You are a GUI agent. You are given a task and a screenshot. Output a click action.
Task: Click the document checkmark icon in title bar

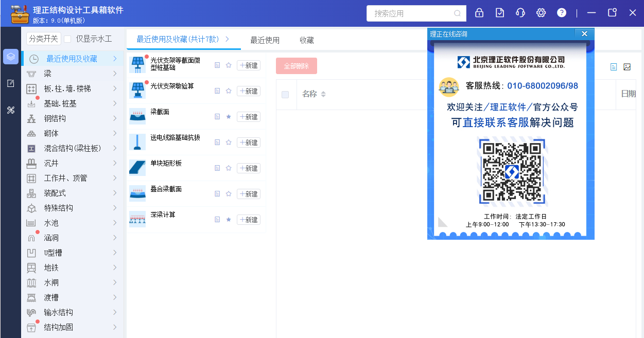click(x=500, y=13)
